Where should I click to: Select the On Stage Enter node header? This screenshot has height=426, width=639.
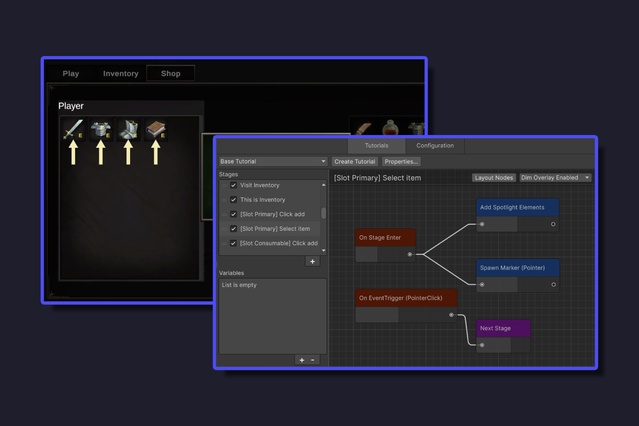386,237
